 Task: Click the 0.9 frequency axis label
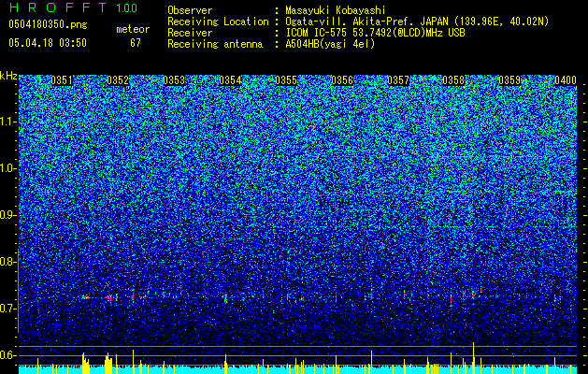pos(8,215)
